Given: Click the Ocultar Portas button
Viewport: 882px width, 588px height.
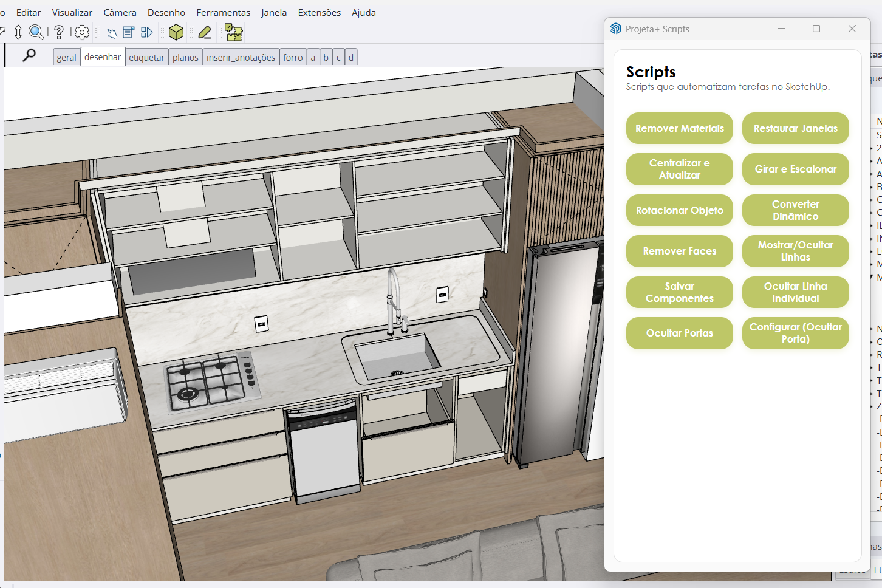Looking at the screenshot, I should pyautogui.click(x=679, y=333).
